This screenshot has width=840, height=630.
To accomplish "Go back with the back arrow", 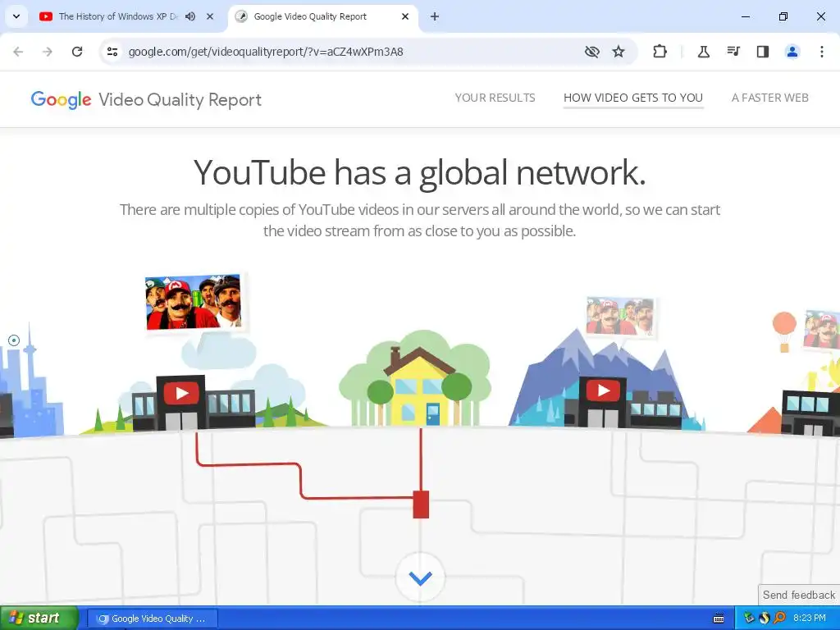I will (x=18, y=52).
